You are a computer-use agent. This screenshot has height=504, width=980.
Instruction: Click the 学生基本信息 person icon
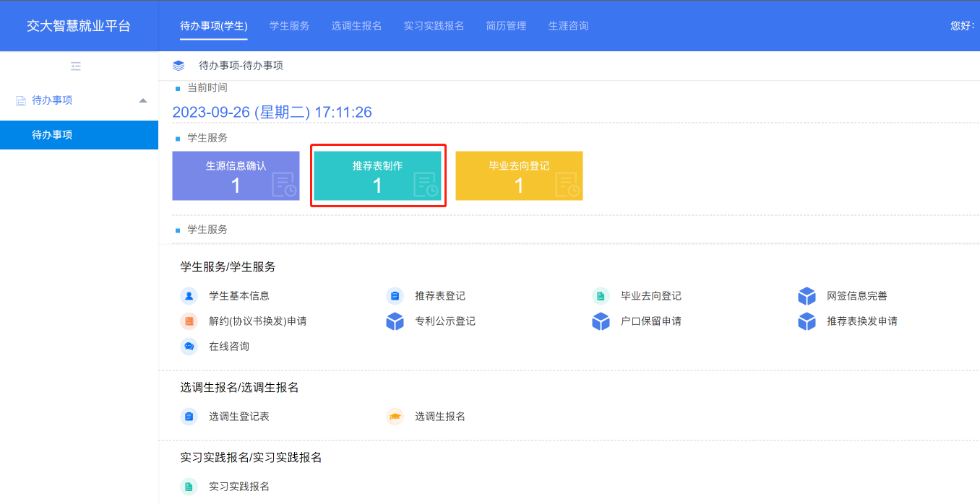(189, 296)
